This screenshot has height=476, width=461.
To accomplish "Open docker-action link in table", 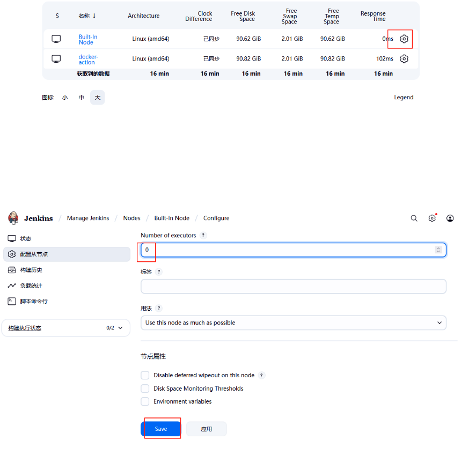I will [89, 60].
